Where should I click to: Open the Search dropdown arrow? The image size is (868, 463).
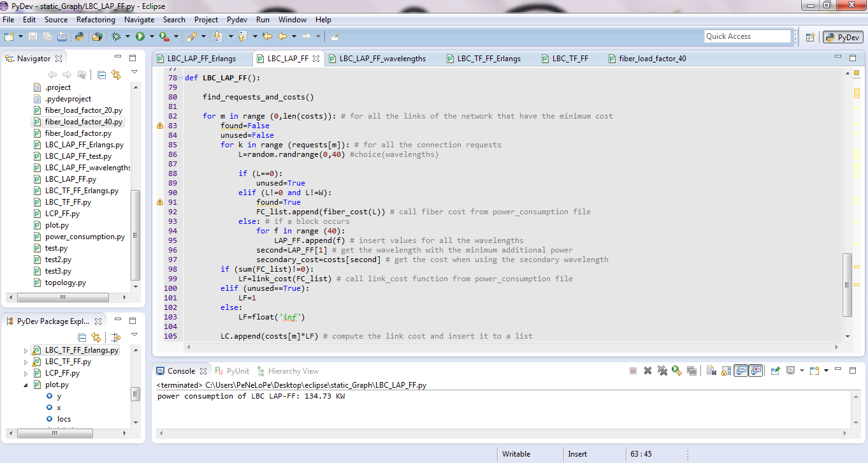pos(203,36)
